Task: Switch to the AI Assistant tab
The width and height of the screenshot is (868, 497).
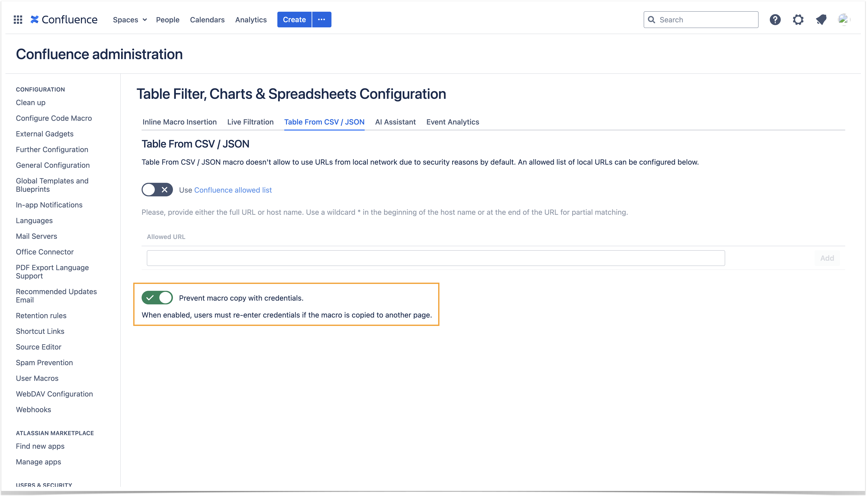Action: point(395,122)
